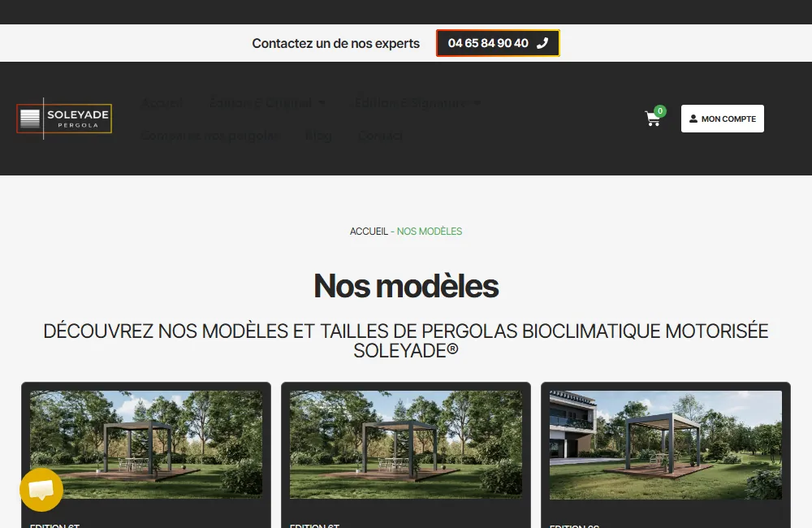Open the yellow chat bubble widget

click(x=41, y=489)
